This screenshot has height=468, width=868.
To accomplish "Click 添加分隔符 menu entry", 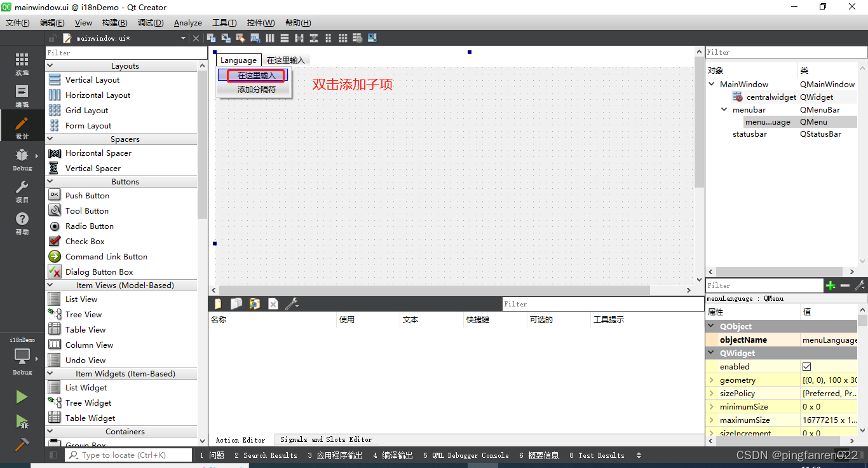I will coord(257,90).
